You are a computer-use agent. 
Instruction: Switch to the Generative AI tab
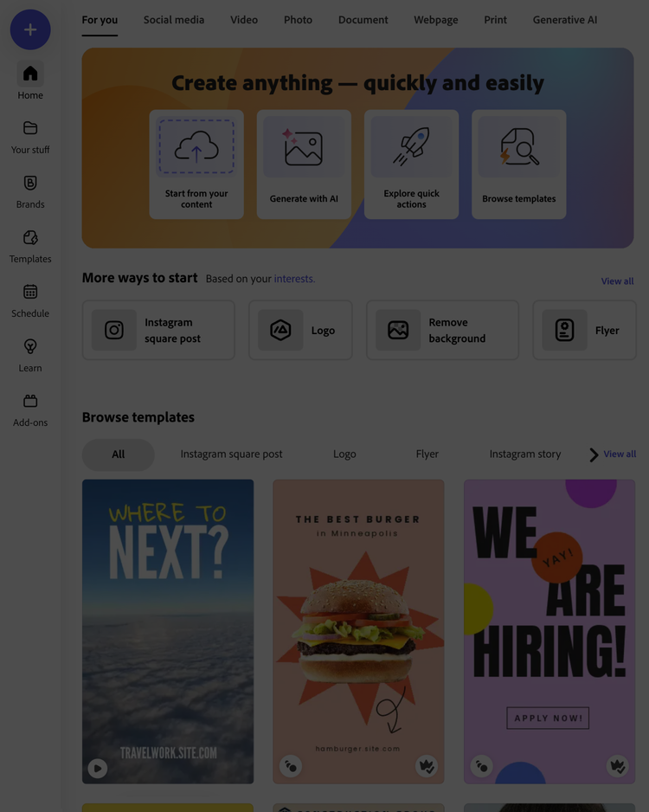click(565, 20)
